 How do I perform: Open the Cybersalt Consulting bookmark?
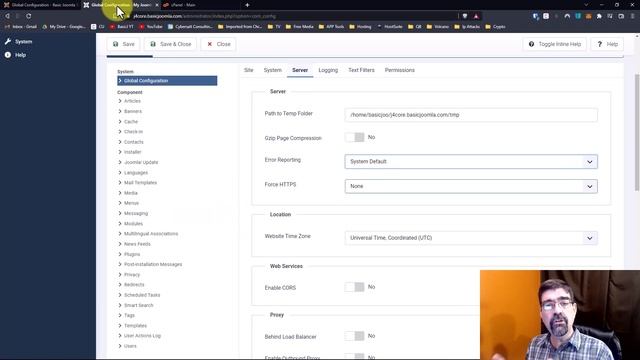(x=191, y=27)
